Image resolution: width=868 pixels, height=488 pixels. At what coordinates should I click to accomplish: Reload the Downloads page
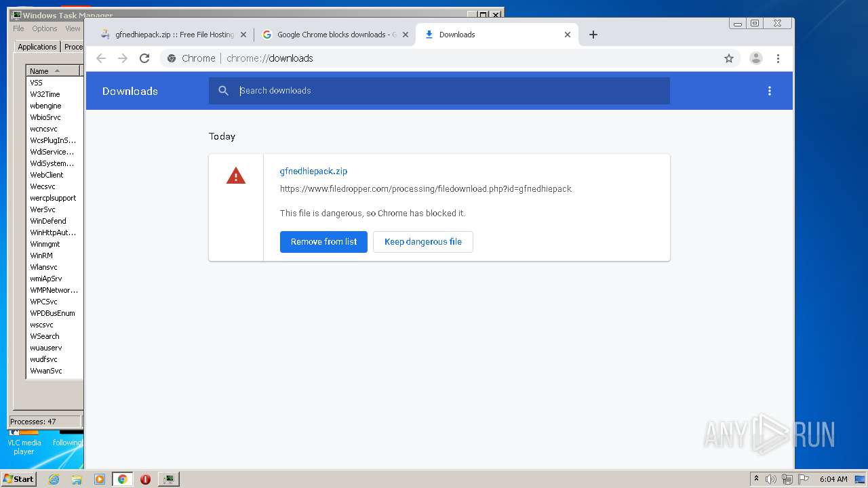(144, 58)
